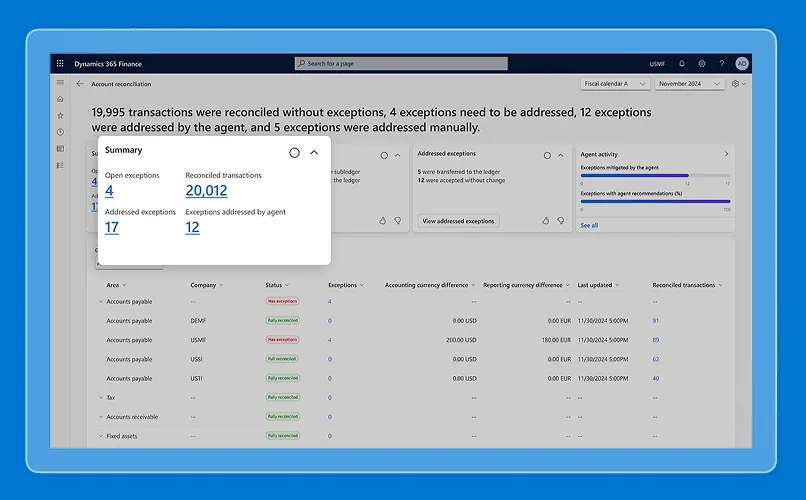Viewport: 806px width, 500px height.
Task: Open the app launcher waffle menu
Action: tap(60, 63)
